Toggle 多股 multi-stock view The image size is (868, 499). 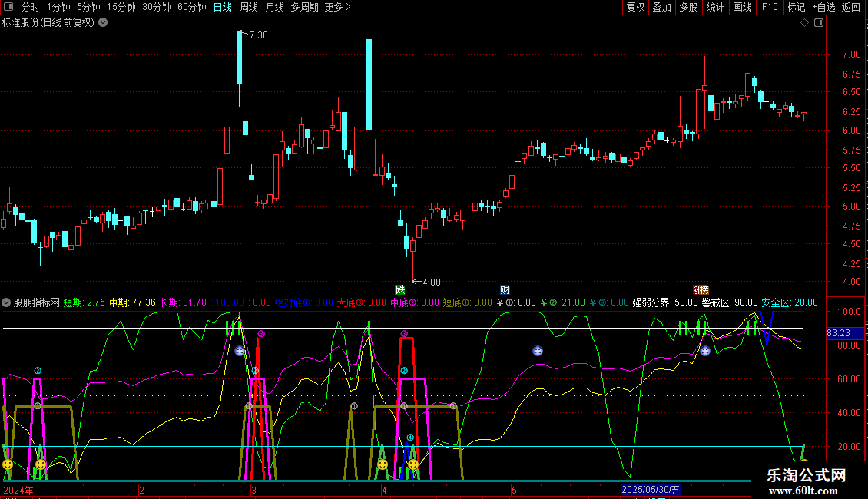(x=688, y=7)
